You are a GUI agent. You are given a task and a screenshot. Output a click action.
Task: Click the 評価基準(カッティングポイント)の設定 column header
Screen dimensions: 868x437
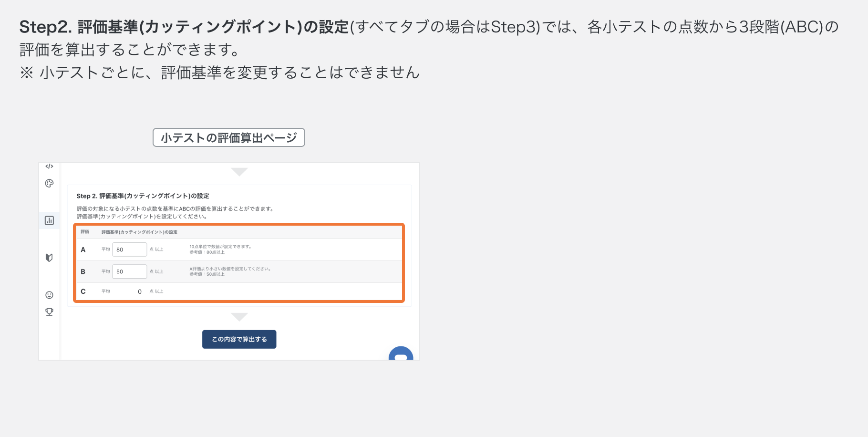coord(138,232)
